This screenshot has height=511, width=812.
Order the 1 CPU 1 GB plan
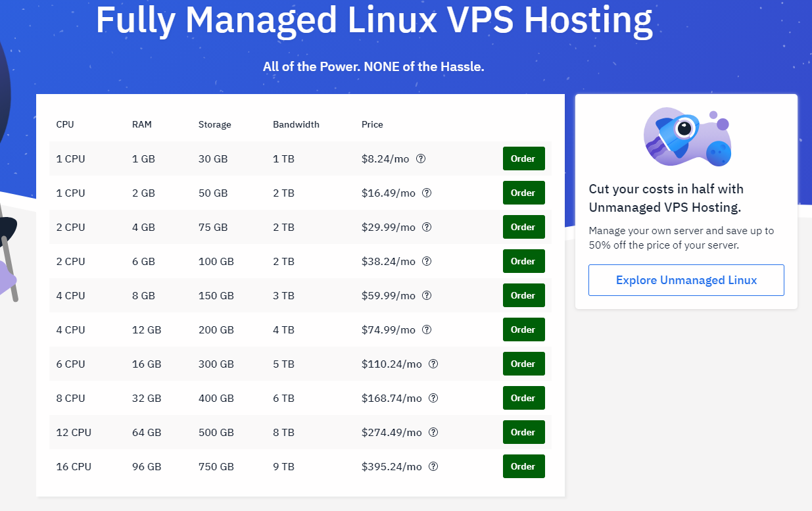click(x=523, y=158)
